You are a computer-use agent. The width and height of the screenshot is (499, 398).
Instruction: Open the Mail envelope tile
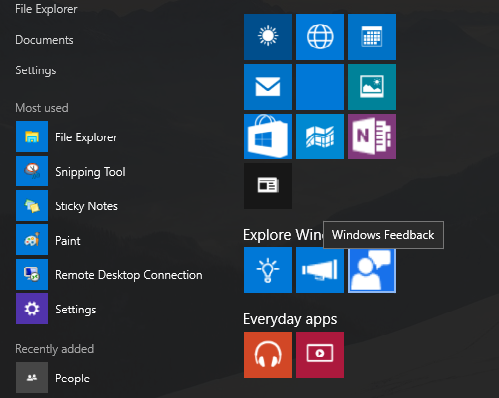pos(268,87)
